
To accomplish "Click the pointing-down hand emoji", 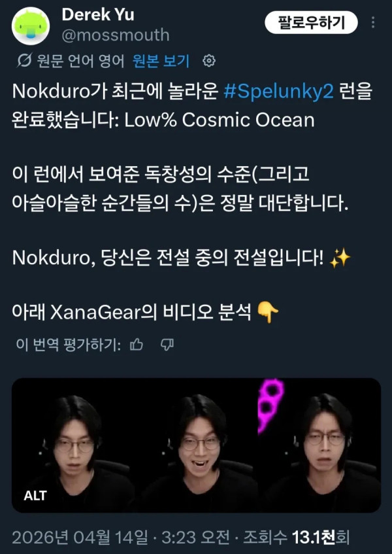I will 268,313.
